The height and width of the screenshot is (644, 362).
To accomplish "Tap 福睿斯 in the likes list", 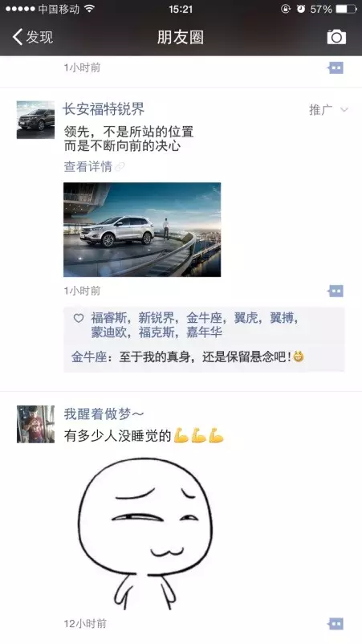I will tap(109, 317).
